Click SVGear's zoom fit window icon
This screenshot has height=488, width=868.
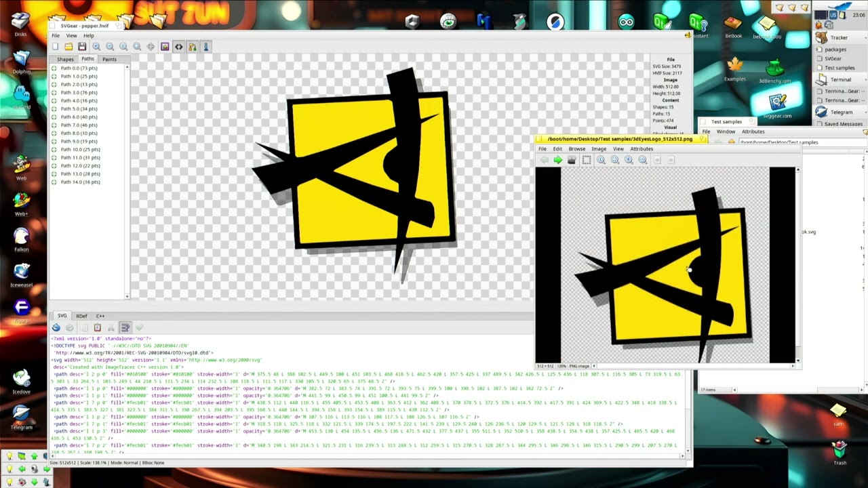point(137,47)
